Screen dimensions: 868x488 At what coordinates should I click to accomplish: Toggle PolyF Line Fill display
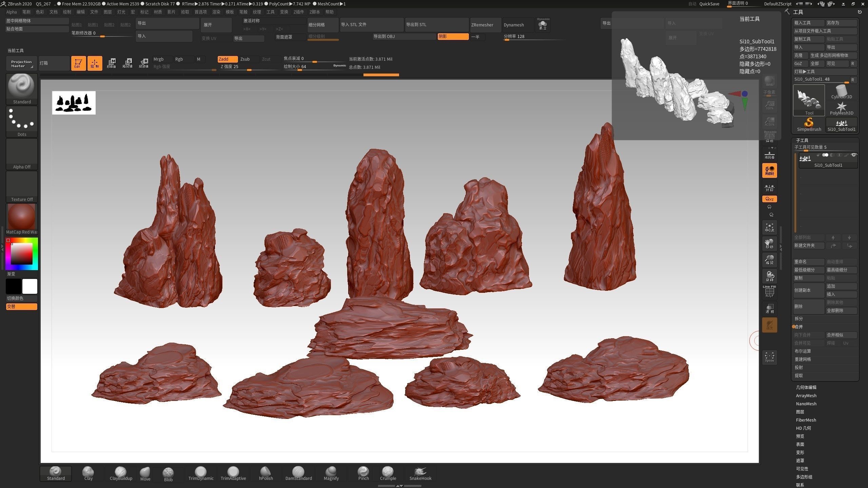769,291
